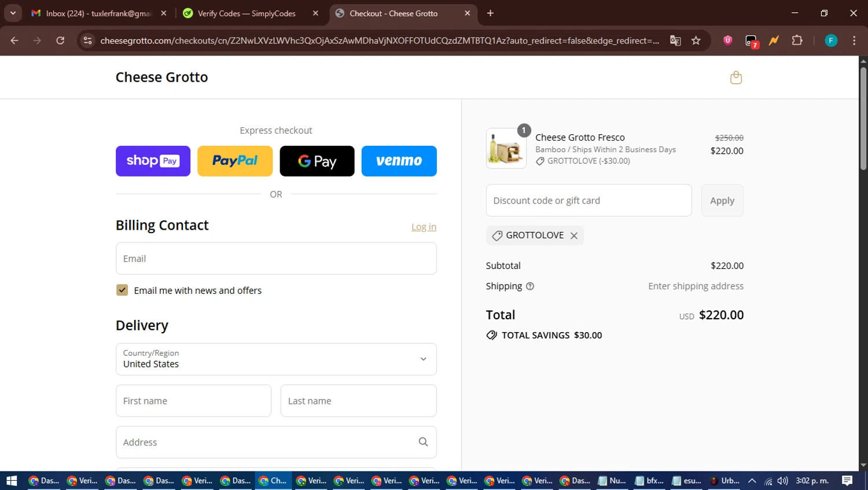Screen dimensions: 868x490
Task: Open the volume speaker tray icon
Action: click(x=783, y=481)
